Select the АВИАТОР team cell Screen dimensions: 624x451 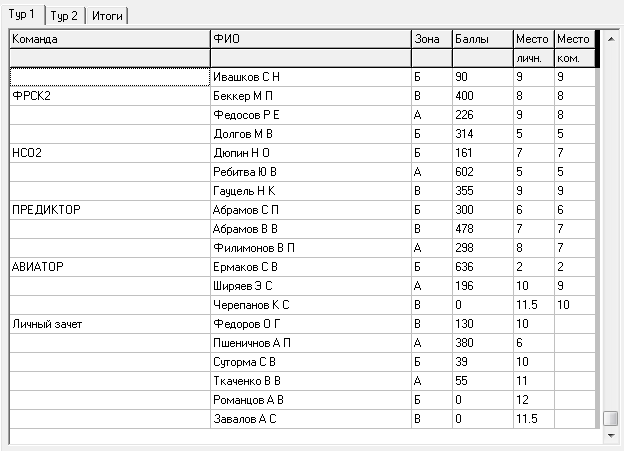tap(110, 267)
